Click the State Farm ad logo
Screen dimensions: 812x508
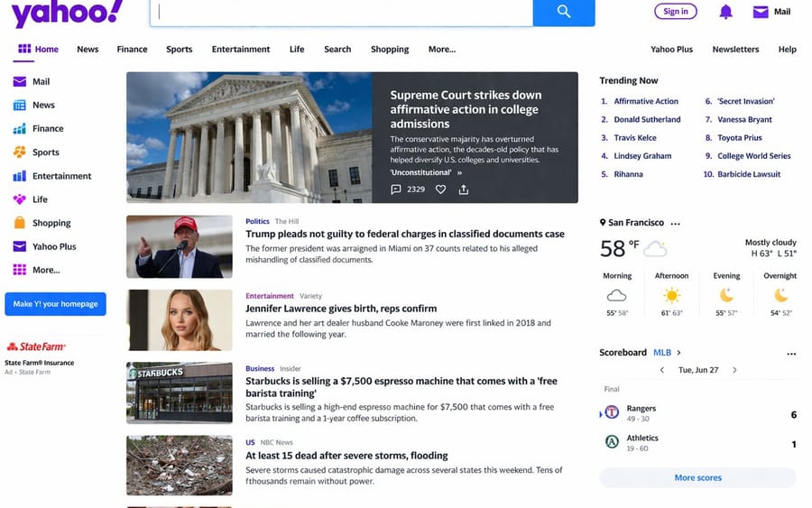point(36,346)
